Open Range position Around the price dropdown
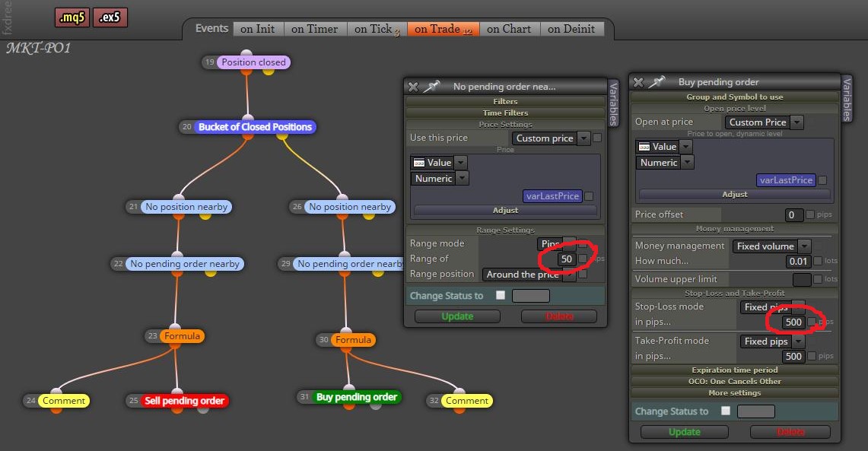 click(x=529, y=275)
